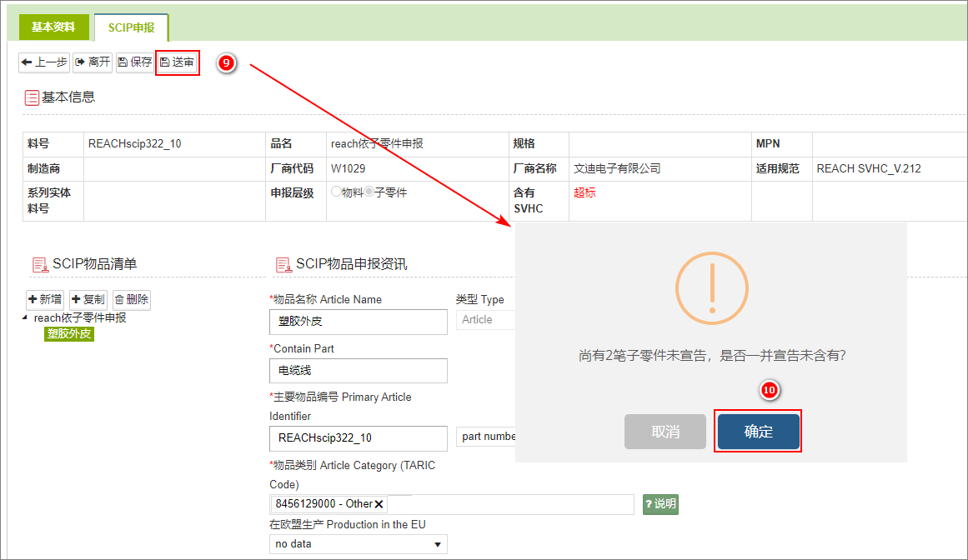The image size is (968, 560).
Task: Duplicate item using 复制 button
Action: (x=88, y=300)
